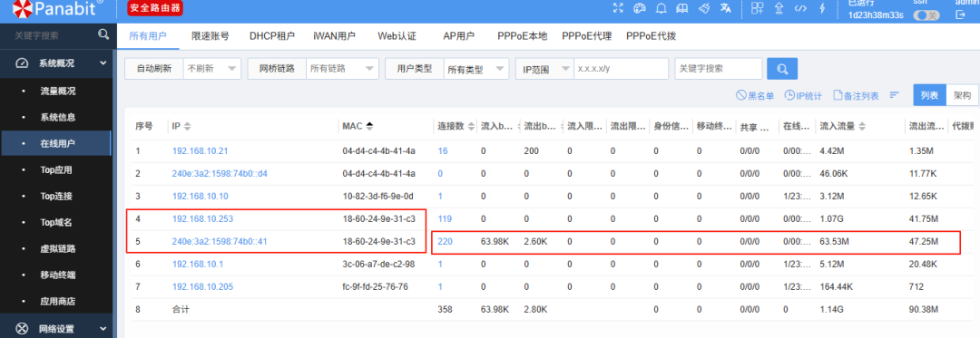Open IP 192.168.10.21 link
The width and height of the screenshot is (980, 338).
click(x=200, y=151)
